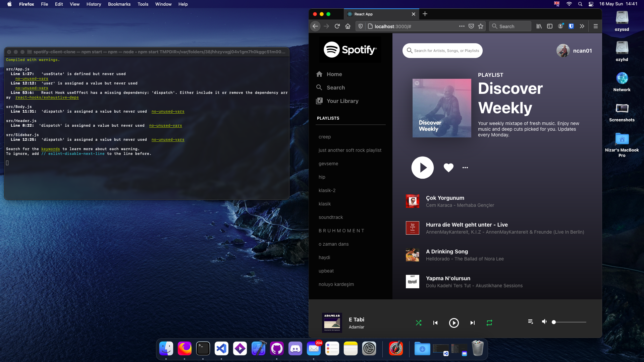Like Discover Weekly with heart icon

[448, 168]
